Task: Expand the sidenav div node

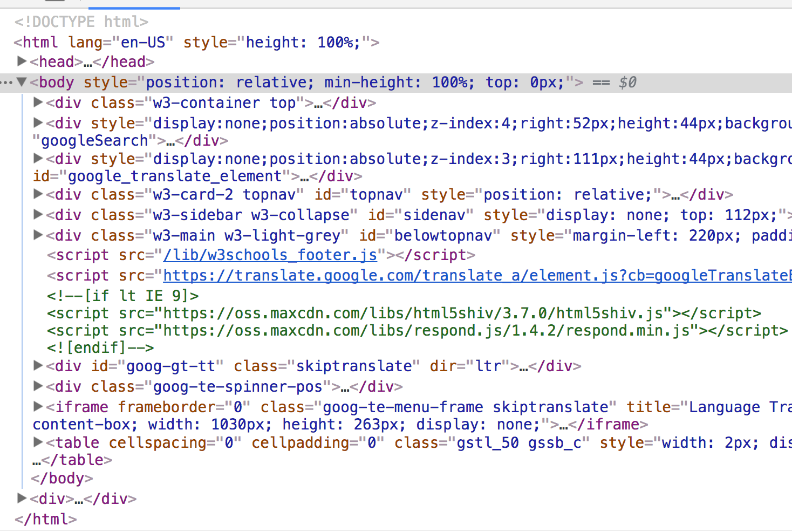Action: [x=38, y=214]
